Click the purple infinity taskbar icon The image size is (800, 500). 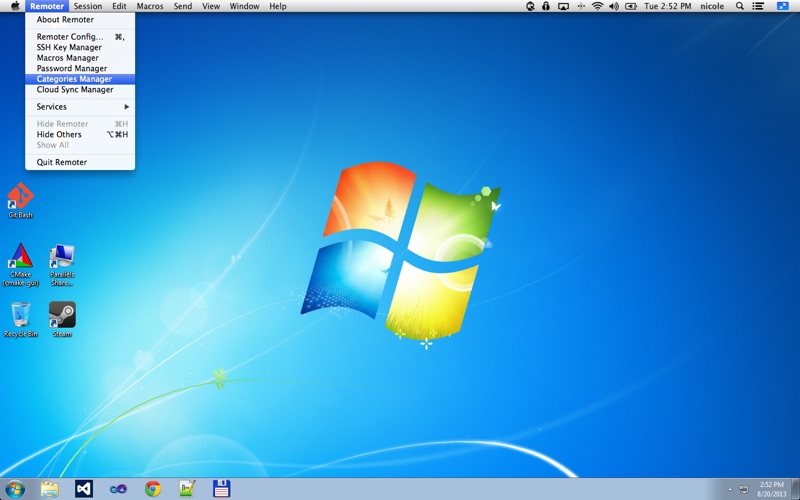point(118,489)
